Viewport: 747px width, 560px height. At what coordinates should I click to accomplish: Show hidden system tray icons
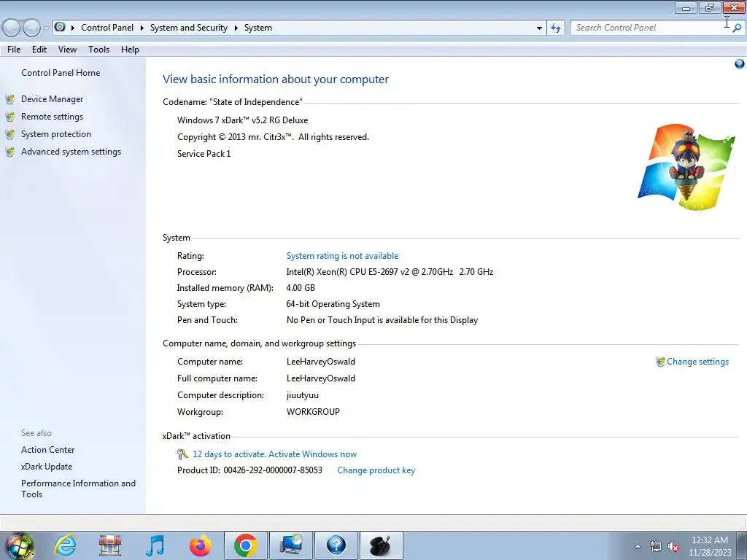coord(638,546)
